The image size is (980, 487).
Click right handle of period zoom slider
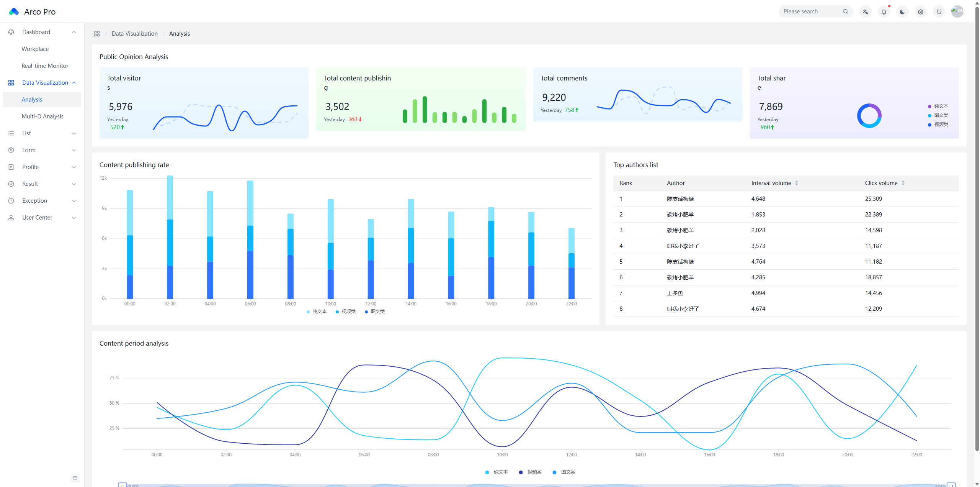pyautogui.click(x=951, y=485)
